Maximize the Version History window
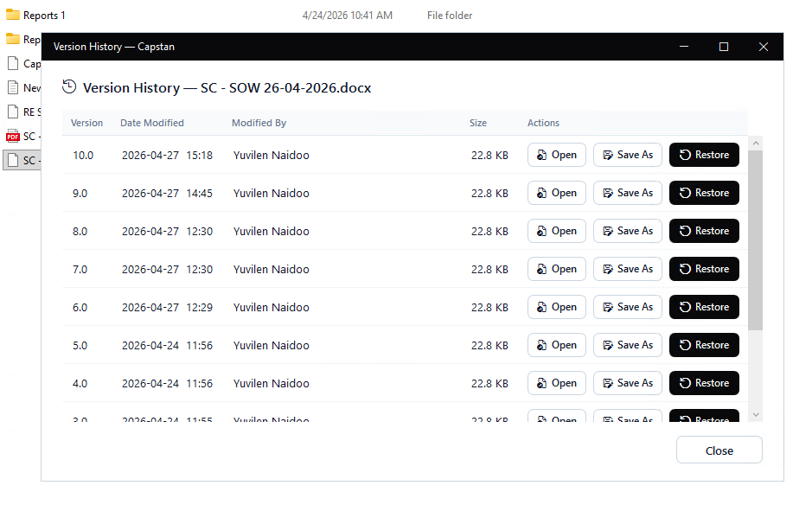This screenshot has width=812, height=511. (724, 47)
